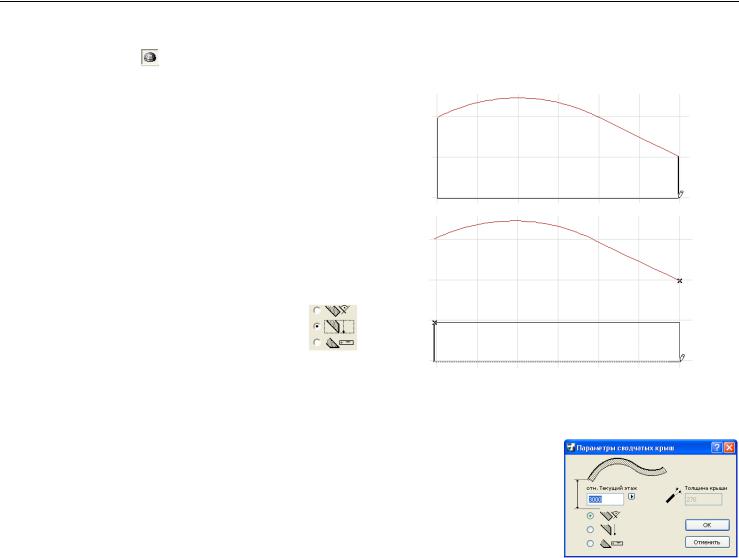The image size is (739, 558).
Task: Select custom-angle edge radio in Параметры сводчатых крыш dialog
Action: pyautogui.click(x=590, y=543)
